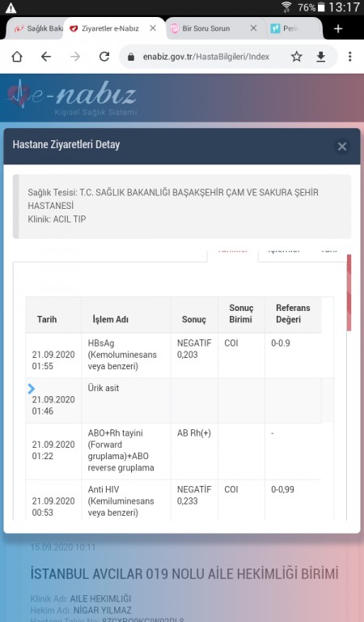Viewport: 364px width, 622px height.
Task: Select the HBsAg test row name
Action: point(122,355)
